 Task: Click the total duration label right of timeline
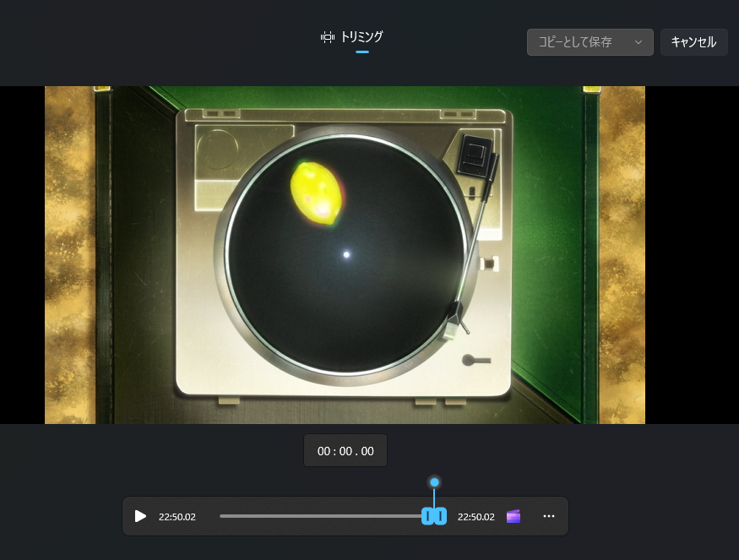[476, 517]
